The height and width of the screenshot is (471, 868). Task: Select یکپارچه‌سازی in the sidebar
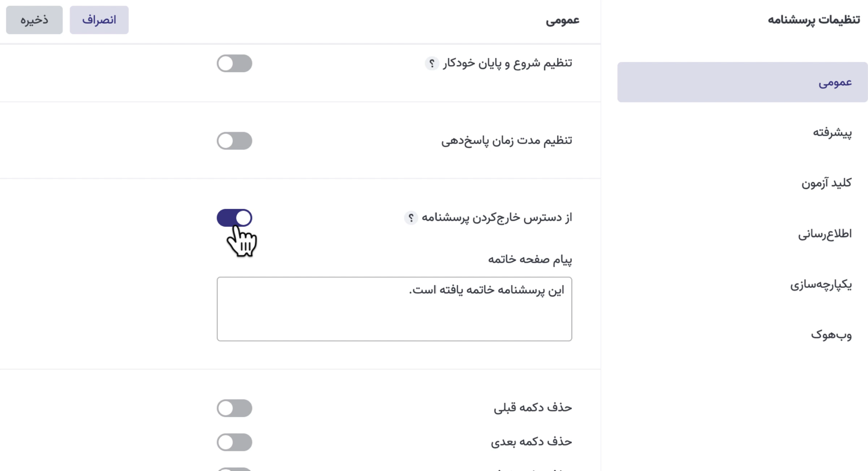tap(821, 285)
